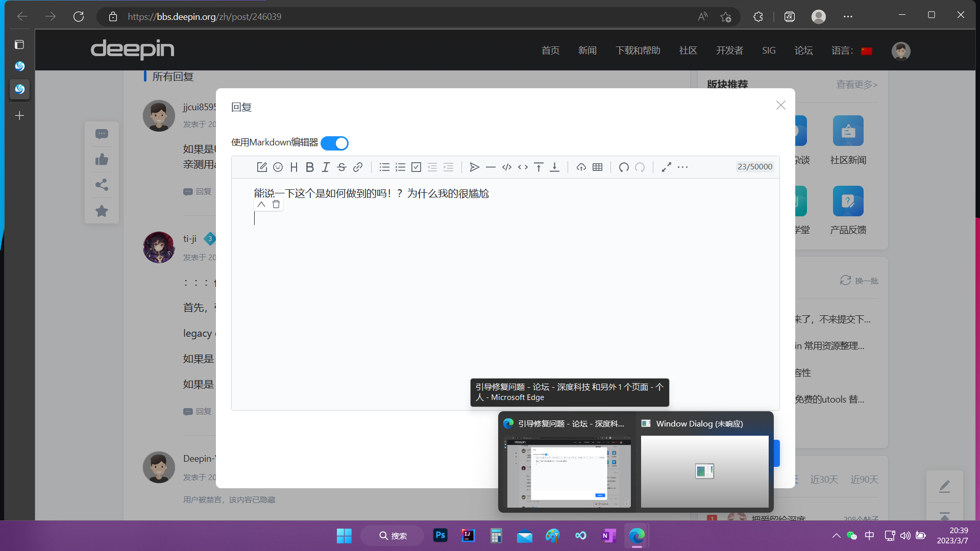
Task: Click the upload file icon
Action: (581, 167)
